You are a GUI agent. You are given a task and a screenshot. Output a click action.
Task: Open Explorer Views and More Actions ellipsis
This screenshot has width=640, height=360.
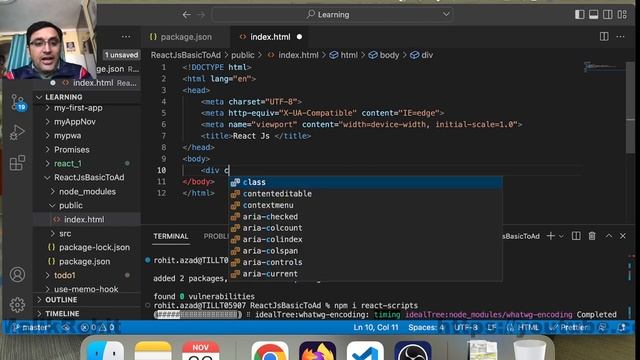[x=126, y=37]
